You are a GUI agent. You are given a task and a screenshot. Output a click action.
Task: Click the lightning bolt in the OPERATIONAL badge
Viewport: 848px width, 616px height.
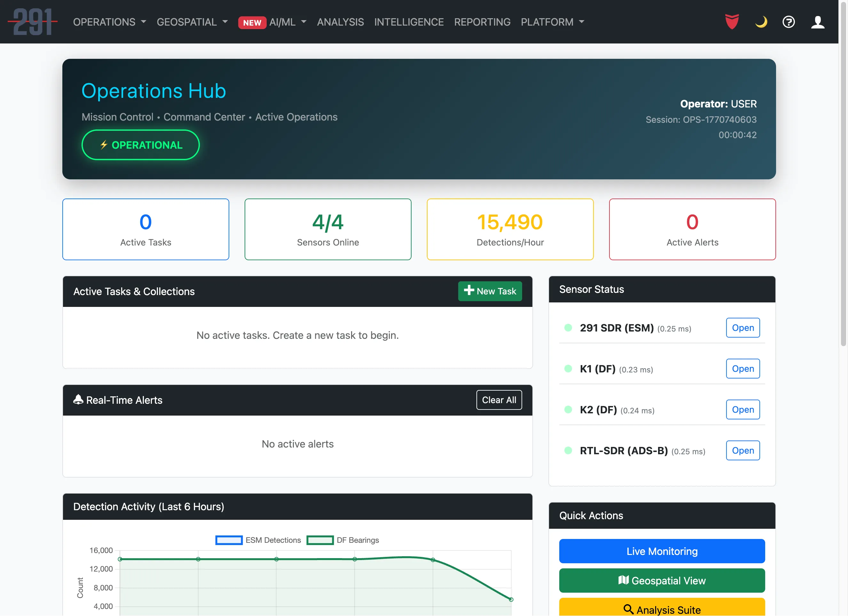(105, 145)
